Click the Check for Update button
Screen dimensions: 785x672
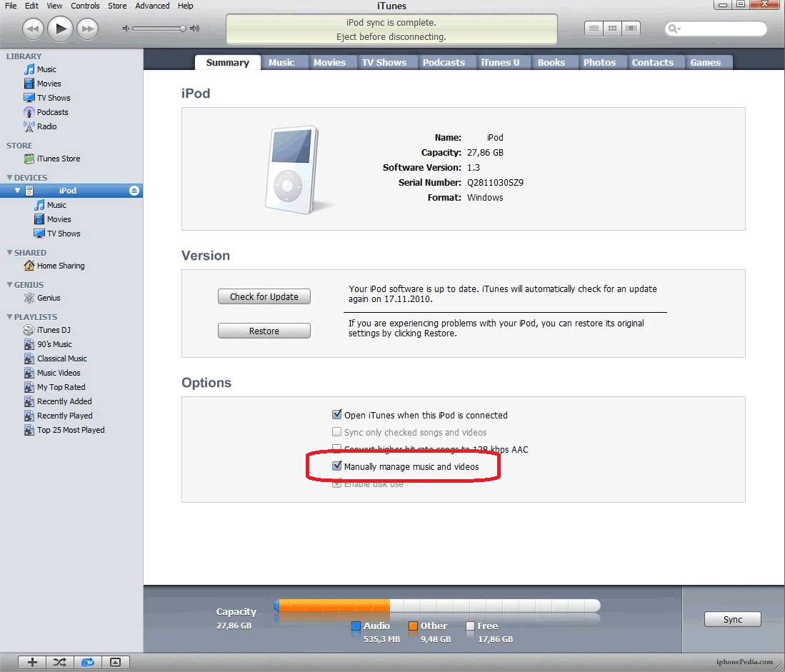(x=264, y=296)
